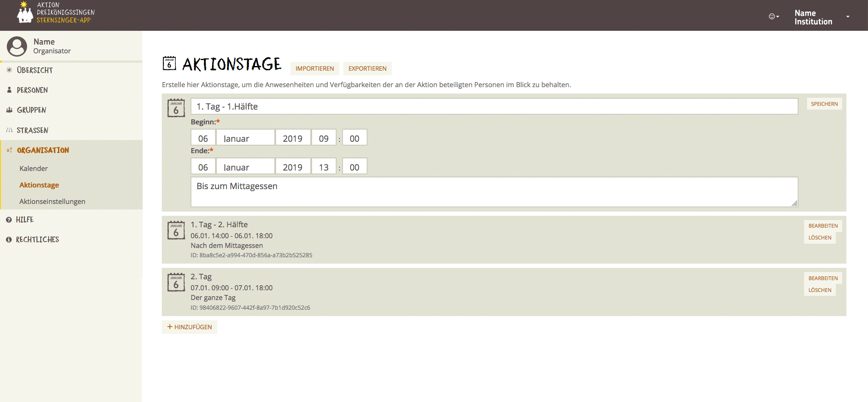Click the Beginn year field 2019
This screenshot has height=402, width=868.
[293, 138]
